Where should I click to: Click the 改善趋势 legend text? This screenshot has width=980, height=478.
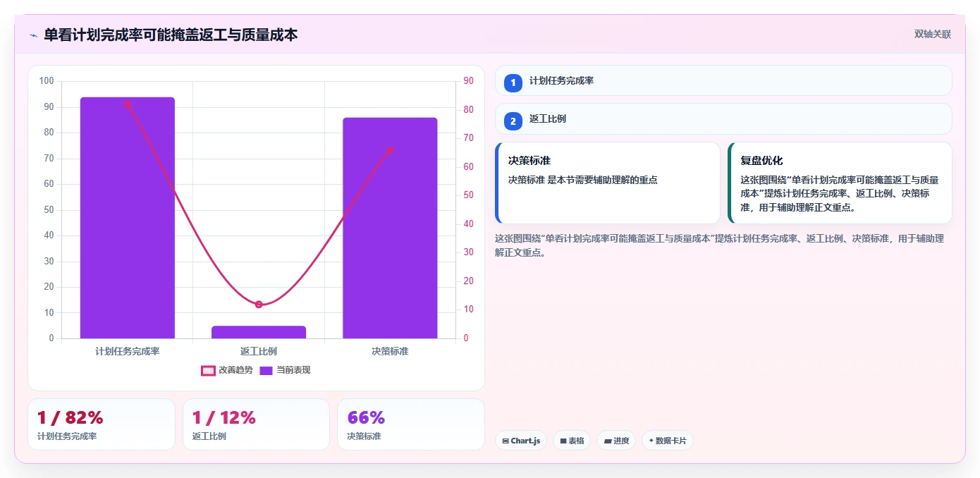(x=235, y=370)
